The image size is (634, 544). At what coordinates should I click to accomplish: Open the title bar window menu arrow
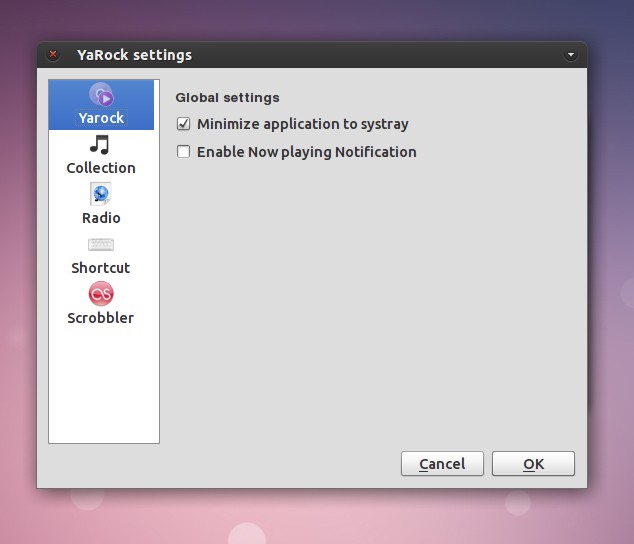(x=571, y=55)
